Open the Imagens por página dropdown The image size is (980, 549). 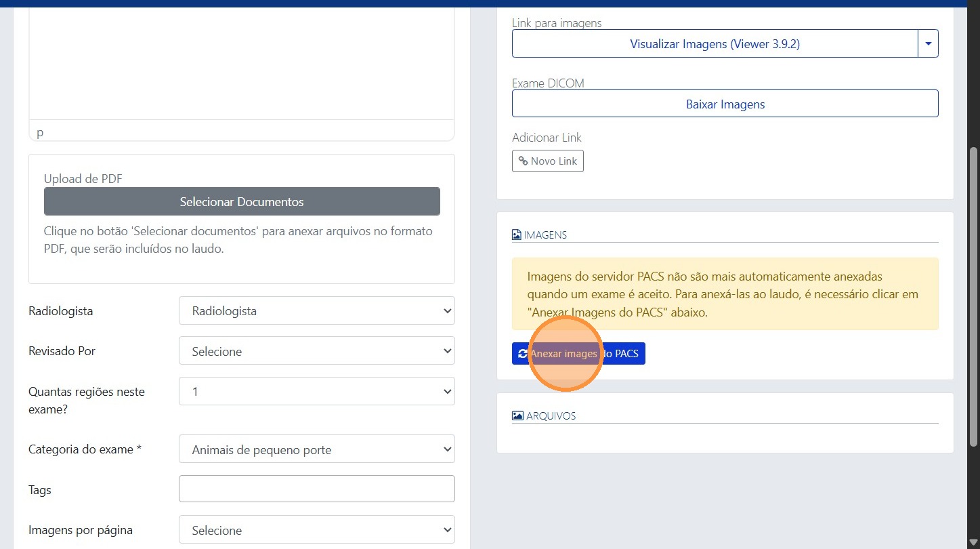tap(316, 529)
